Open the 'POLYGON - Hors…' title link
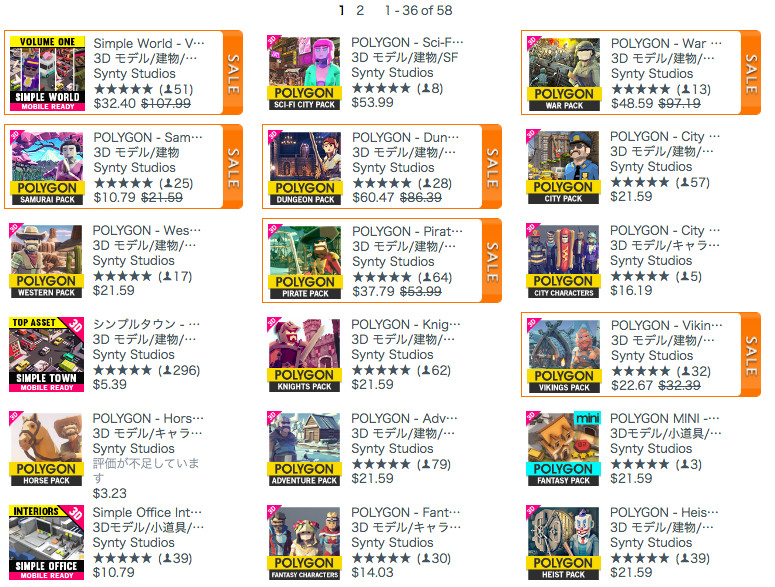Viewport: 775px width, 587px height. coord(148,419)
